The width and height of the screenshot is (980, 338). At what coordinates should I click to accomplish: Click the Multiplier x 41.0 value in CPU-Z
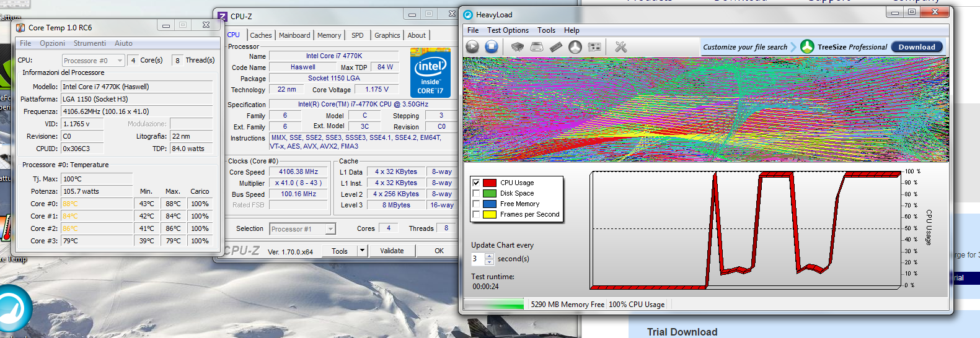pos(299,183)
